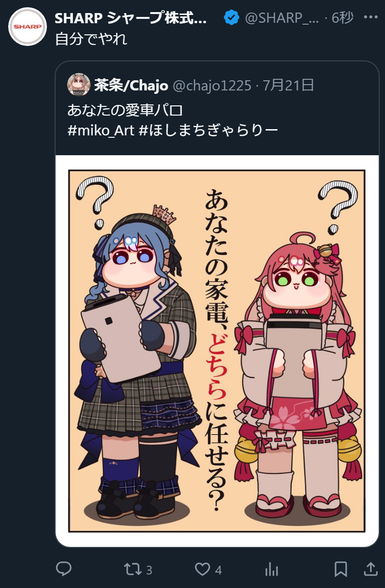Open the share upload icon
The image size is (385, 588).
(370, 569)
